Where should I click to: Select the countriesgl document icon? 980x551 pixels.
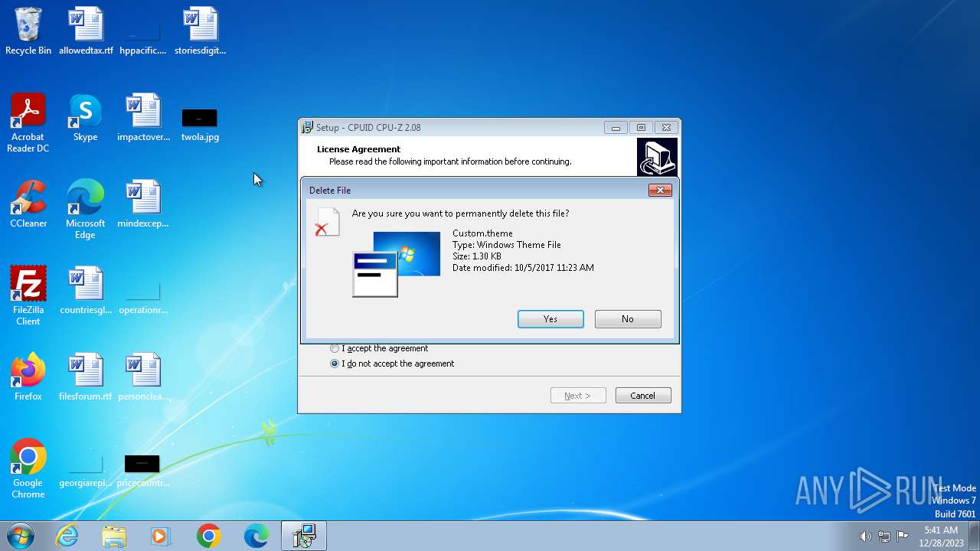click(x=86, y=291)
